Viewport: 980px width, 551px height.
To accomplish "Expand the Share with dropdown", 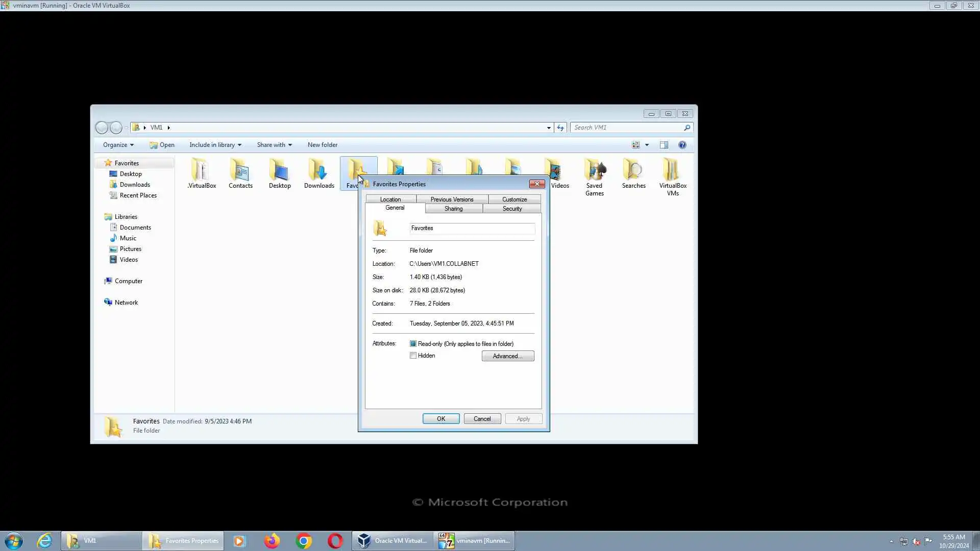I will click(x=274, y=145).
